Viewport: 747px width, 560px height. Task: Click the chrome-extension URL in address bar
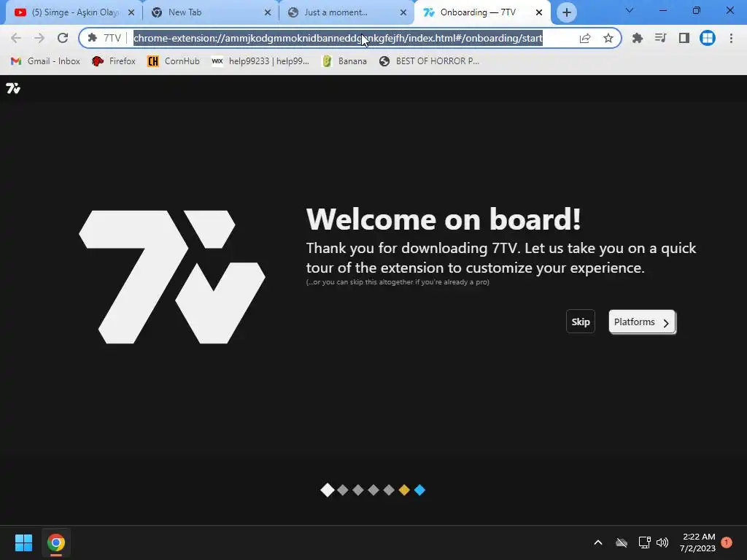click(338, 38)
